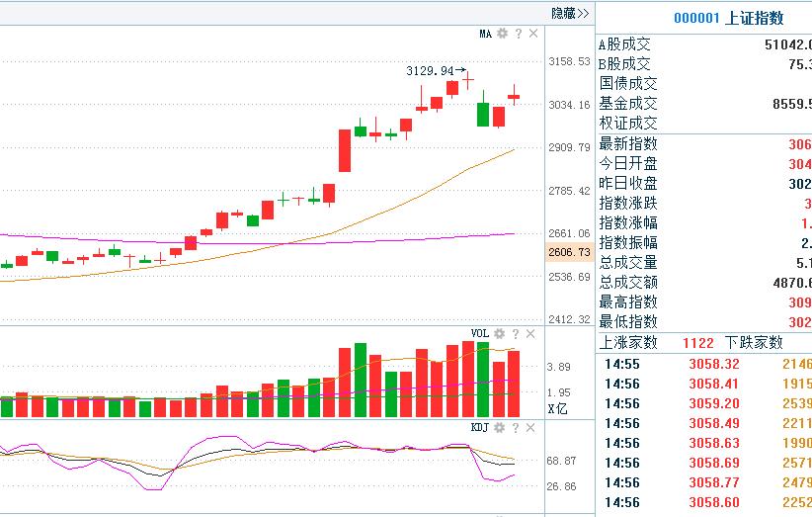Click tick price 3059.20
The width and height of the screenshot is (812, 517).
coord(714,403)
